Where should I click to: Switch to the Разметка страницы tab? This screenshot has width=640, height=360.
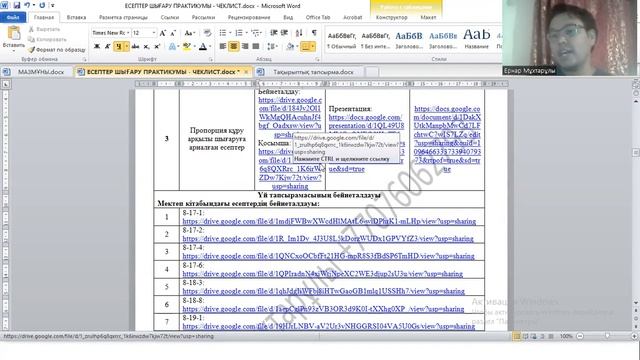123,18
